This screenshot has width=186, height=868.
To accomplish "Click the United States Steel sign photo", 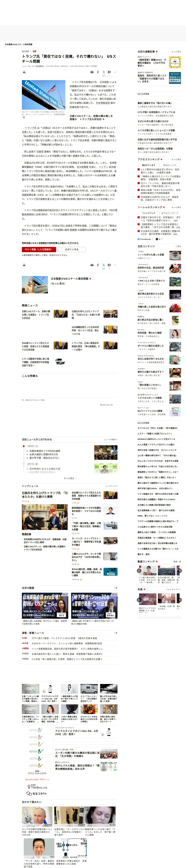I will (x=44, y=95).
